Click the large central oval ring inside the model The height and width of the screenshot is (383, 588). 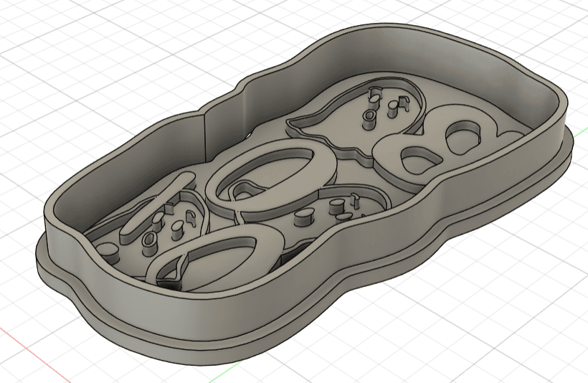pyautogui.click(x=272, y=180)
